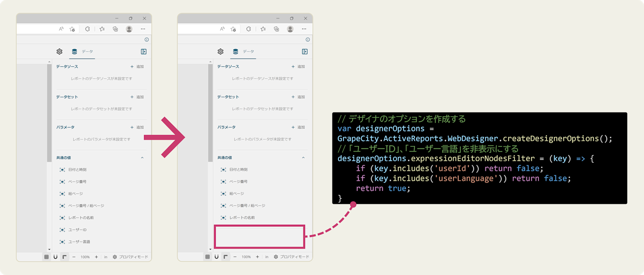Toggle snap magnet in left window status bar

pyautogui.click(x=56, y=257)
